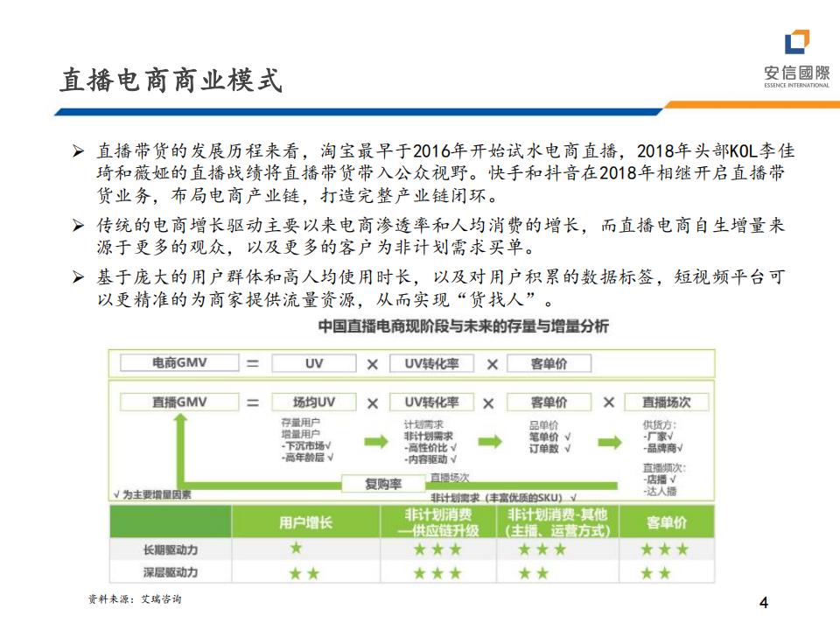Image resolution: width=840 pixels, height=630 pixels.
Task: Click the green arrow right of 下沉市场 list
Action: pyautogui.click(x=376, y=442)
